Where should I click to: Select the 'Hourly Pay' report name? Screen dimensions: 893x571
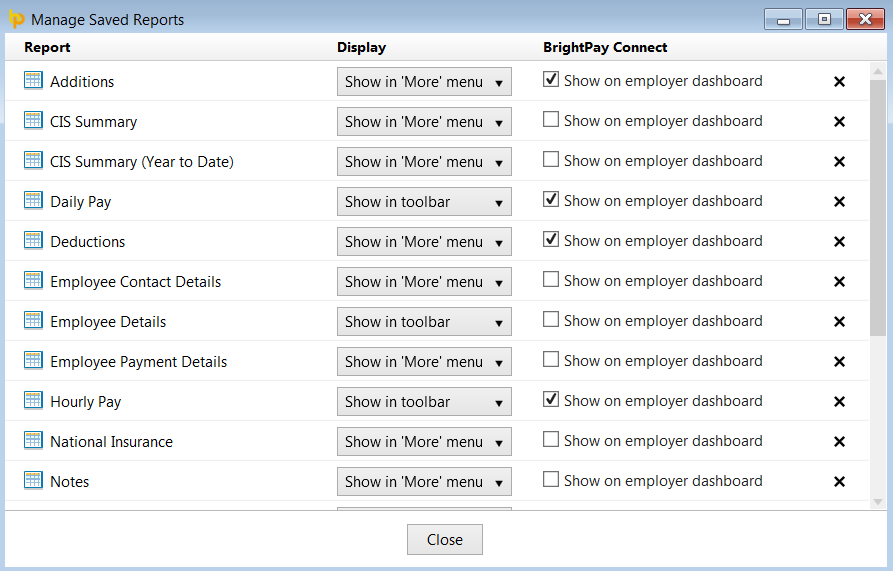coord(85,402)
